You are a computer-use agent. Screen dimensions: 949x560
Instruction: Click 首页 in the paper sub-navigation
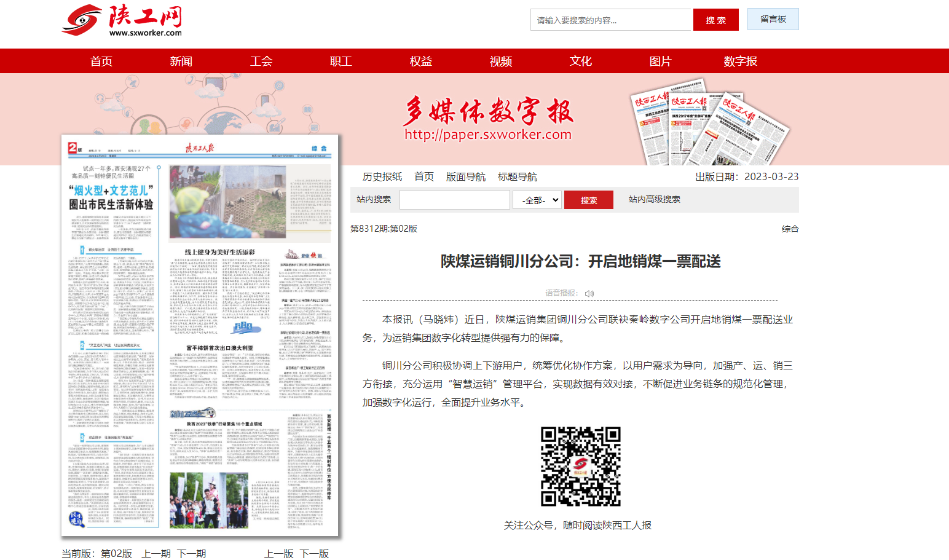(x=424, y=176)
